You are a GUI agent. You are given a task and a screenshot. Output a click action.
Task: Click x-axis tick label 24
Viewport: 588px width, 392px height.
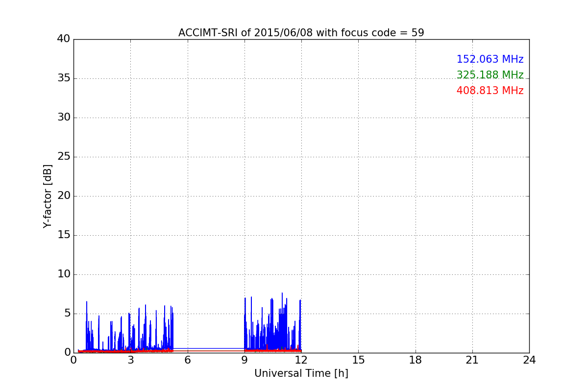click(x=529, y=360)
